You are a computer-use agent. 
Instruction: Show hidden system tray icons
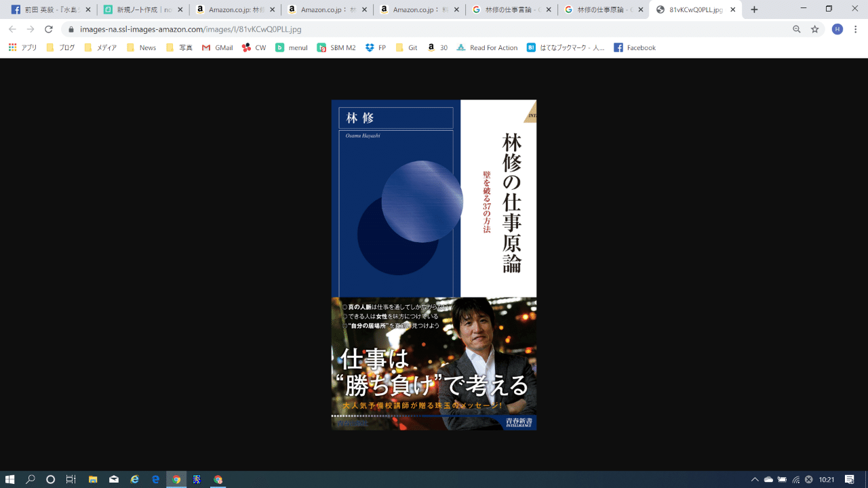pos(755,480)
